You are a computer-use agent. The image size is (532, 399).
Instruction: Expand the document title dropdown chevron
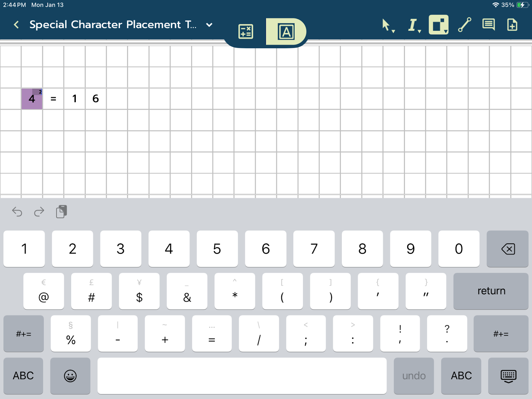(209, 25)
